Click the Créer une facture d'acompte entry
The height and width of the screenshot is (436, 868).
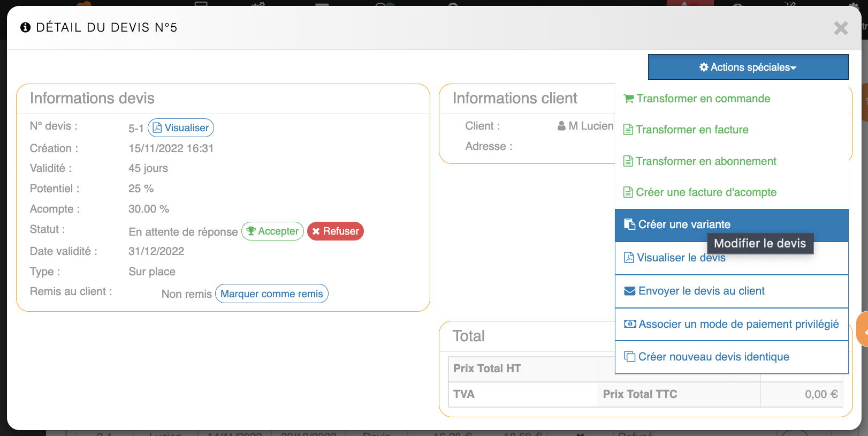[x=705, y=192]
